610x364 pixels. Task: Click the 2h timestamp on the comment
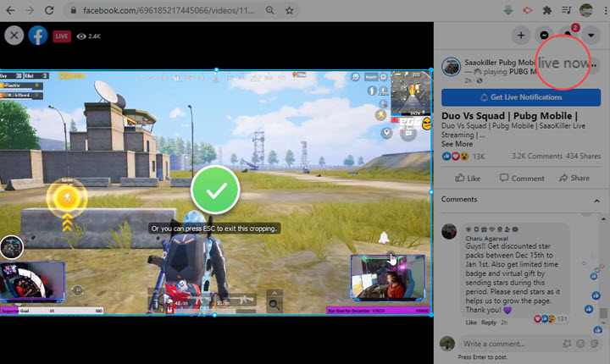coord(504,323)
